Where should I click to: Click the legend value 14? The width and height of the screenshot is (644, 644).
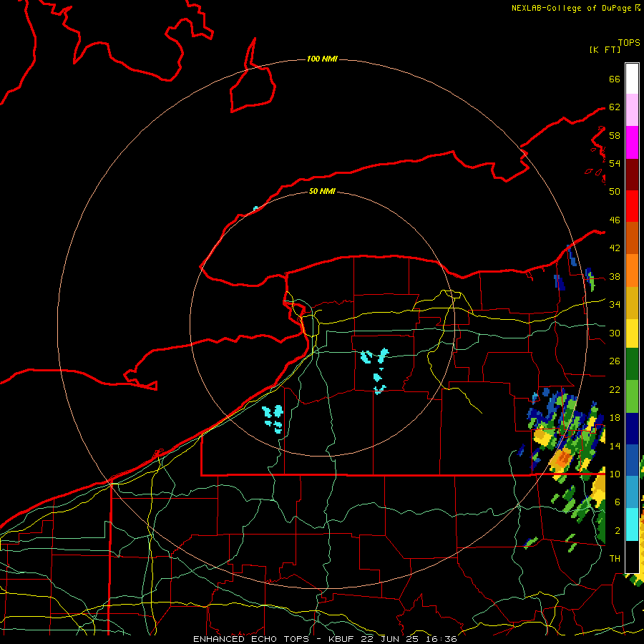(615, 446)
